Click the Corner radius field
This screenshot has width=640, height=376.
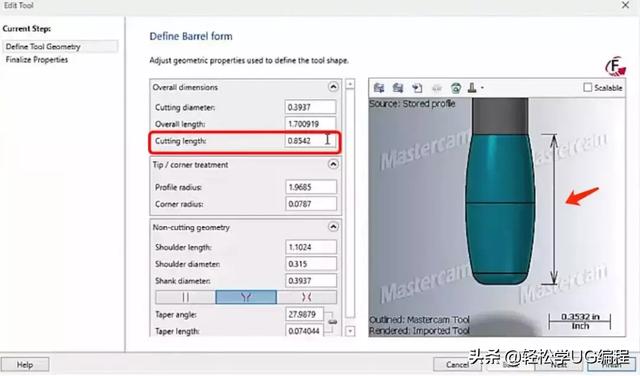click(311, 204)
